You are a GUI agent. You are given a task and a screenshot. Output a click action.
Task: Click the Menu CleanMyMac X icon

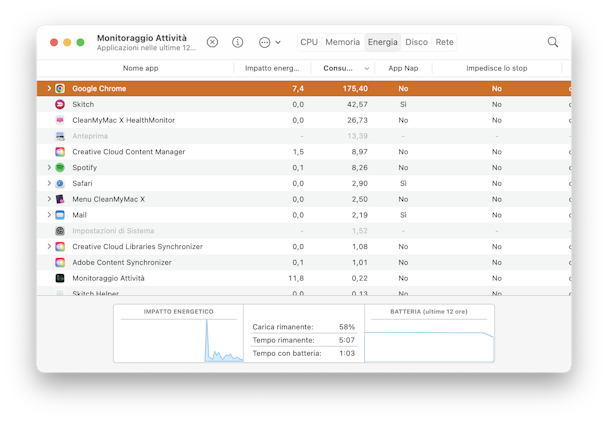coord(60,199)
